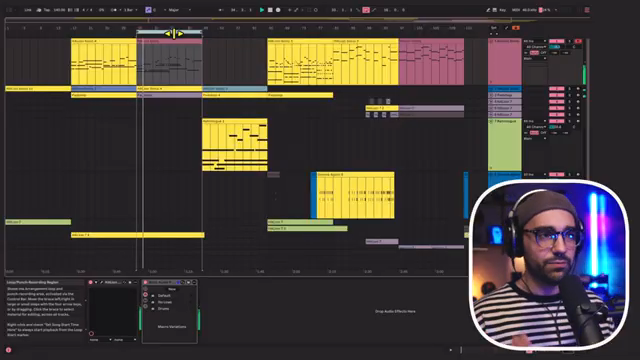
Task: Click the Stop button in transport
Action: pyautogui.click(x=270, y=10)
